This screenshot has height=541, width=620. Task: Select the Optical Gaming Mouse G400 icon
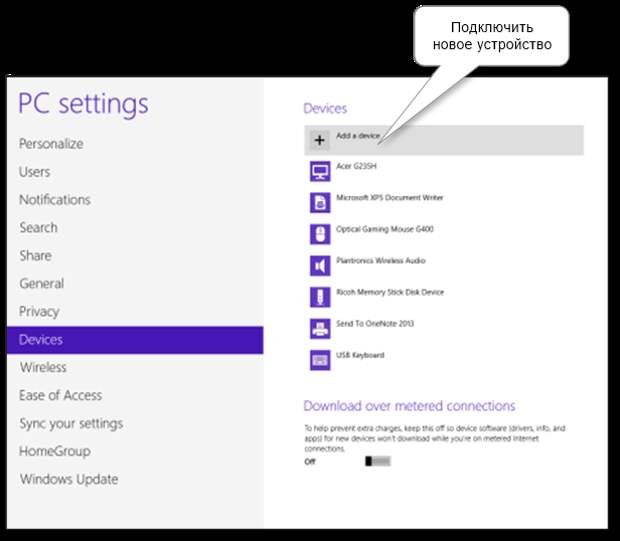(x=320, y=234)
